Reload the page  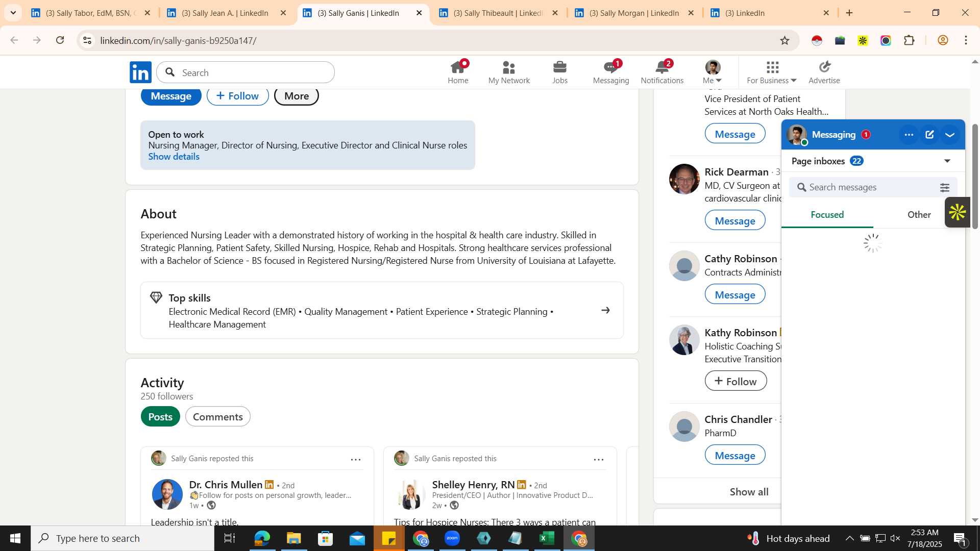(60, 40)
